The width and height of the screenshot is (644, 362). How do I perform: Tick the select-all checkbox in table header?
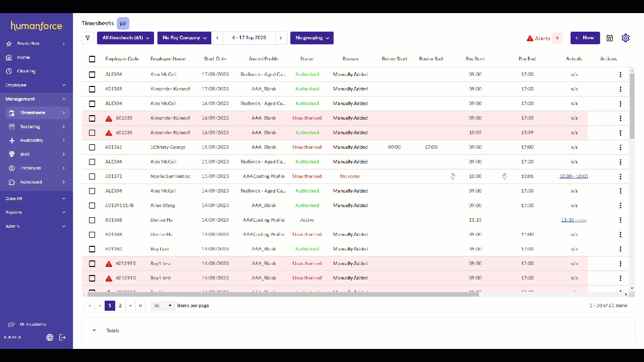(92, 59)
